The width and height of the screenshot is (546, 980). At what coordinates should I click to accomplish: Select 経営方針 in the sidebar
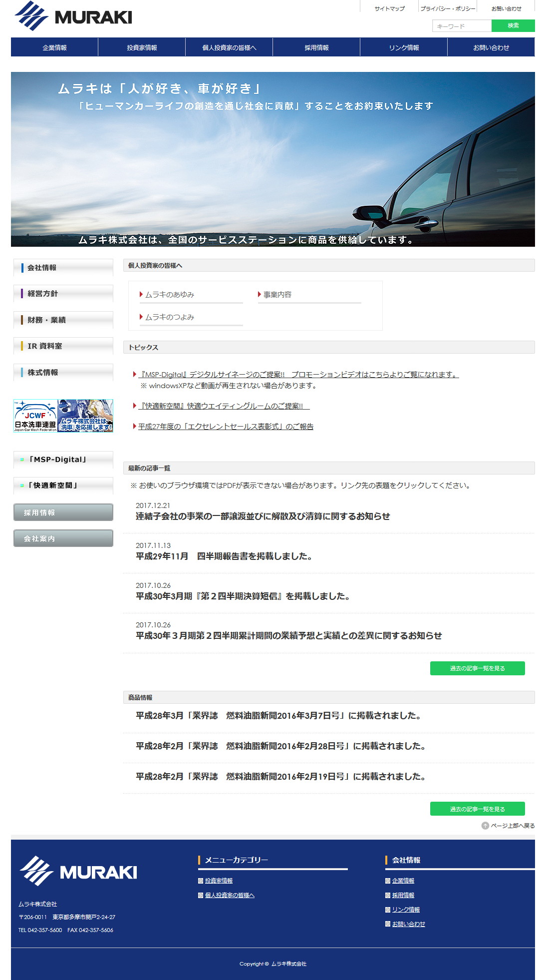[x=63, y=294]
